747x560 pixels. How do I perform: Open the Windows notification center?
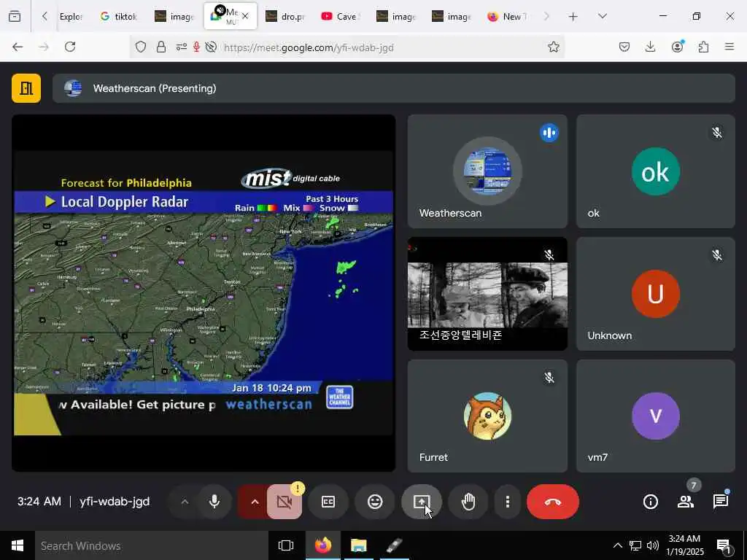pyautogui.click(x=724, y=545)
